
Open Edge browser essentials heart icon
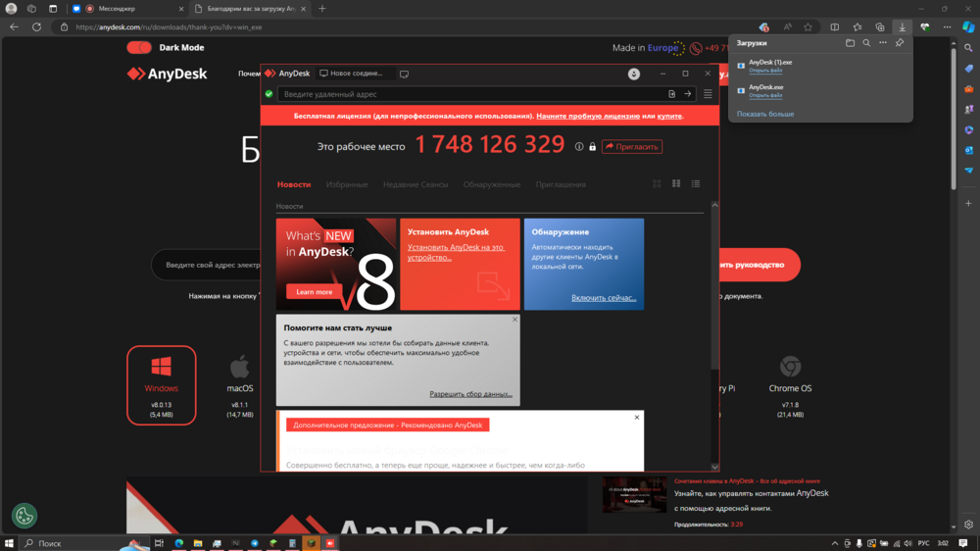[x=925, y=26]
